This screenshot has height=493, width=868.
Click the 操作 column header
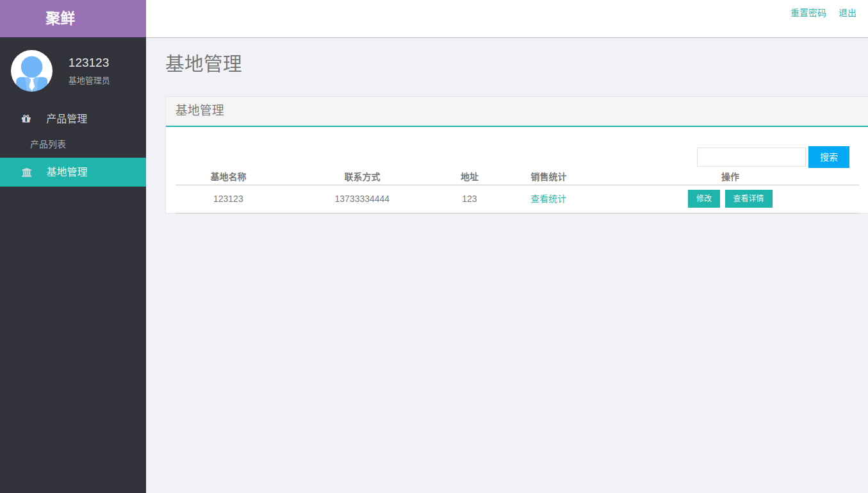tap(730, 177)
